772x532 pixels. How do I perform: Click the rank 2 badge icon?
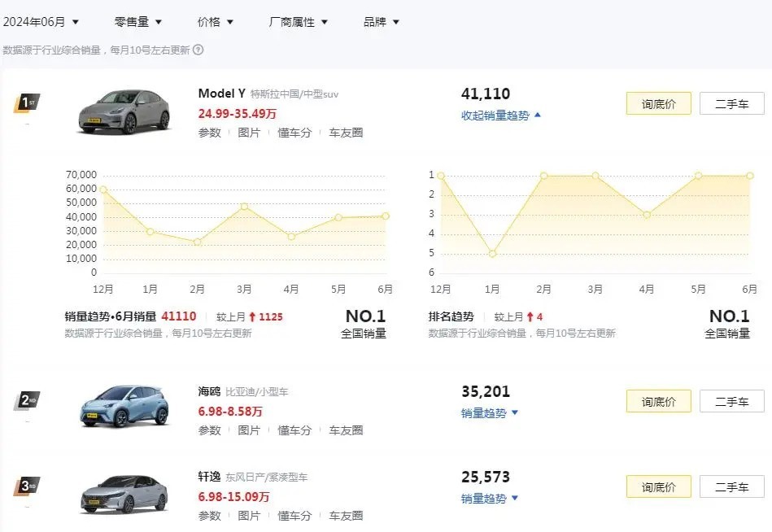pos(26,400)
